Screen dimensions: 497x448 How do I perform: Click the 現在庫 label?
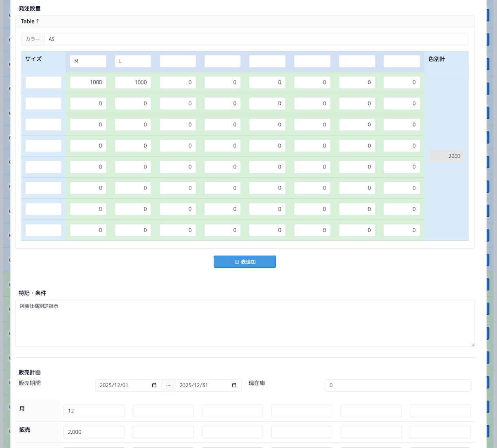257,383
